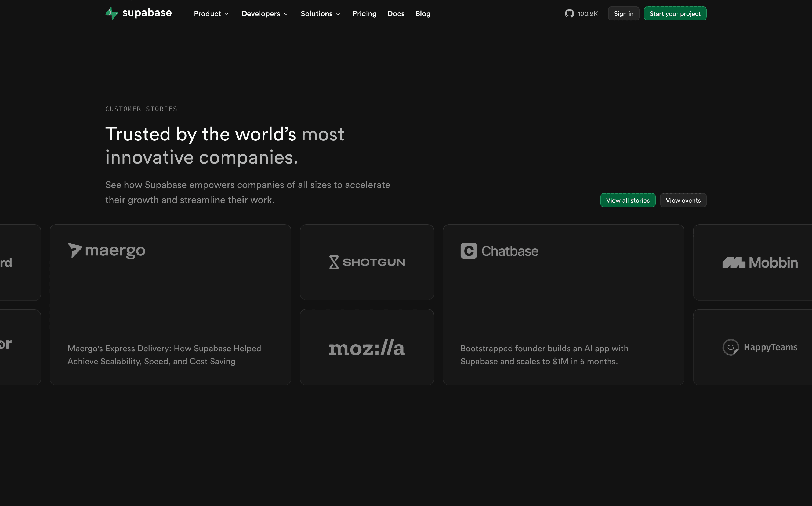Click the View events button
Screen dimensions: 812x506
683,200
